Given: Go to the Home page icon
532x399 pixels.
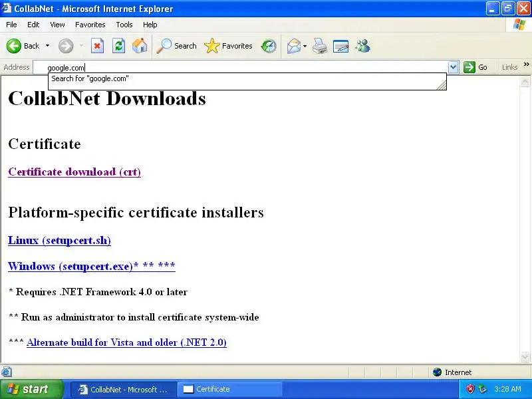Looking at the screenshot, I should pyautogui.click(x=140, y=46).
